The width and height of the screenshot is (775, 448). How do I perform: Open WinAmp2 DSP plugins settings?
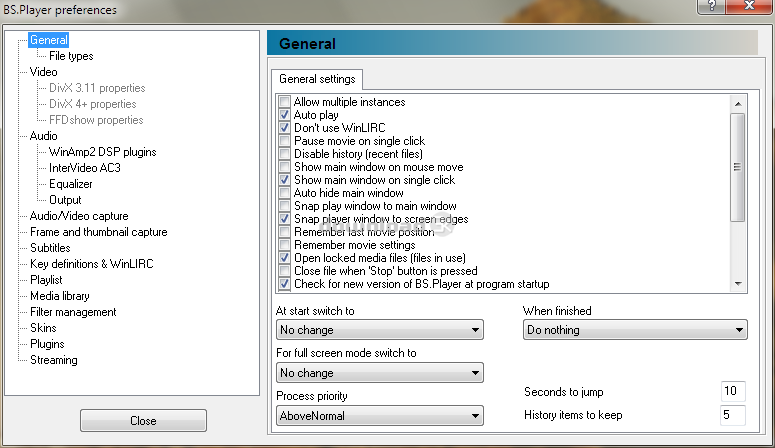(102, 152)
